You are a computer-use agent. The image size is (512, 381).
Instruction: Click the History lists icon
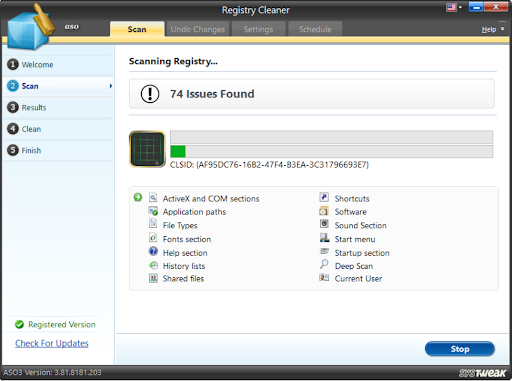(x=153, y=265)
